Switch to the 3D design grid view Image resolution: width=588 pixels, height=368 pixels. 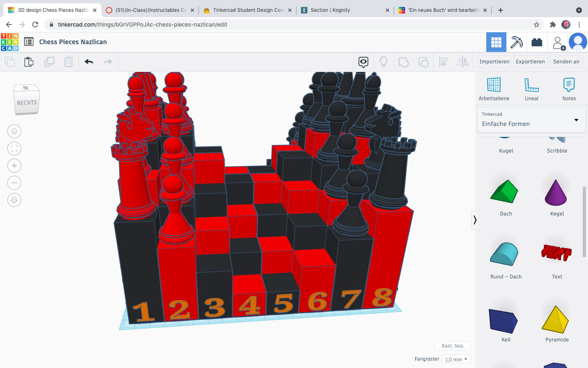click(x=496, y=42)
